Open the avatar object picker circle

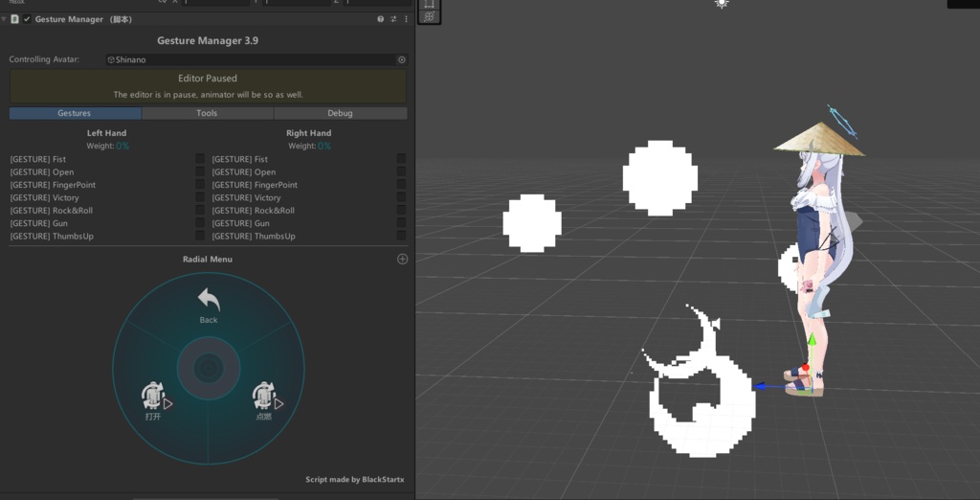[402, 59]
